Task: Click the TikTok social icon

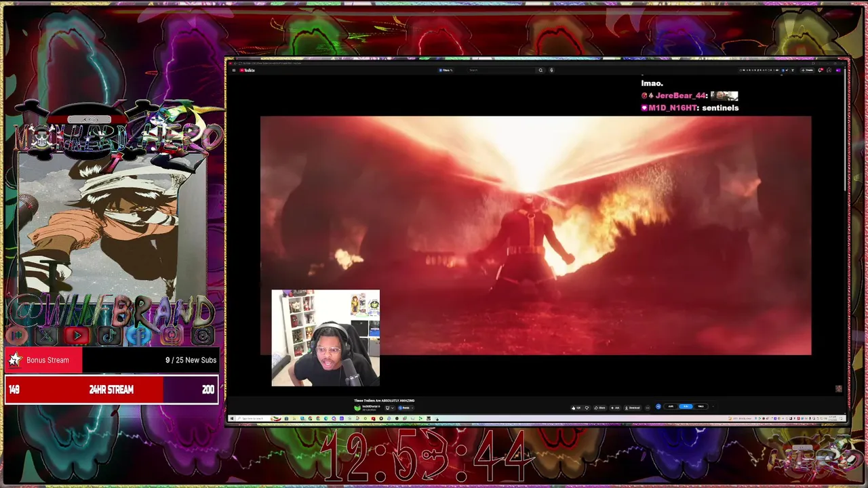Action: 108,335
